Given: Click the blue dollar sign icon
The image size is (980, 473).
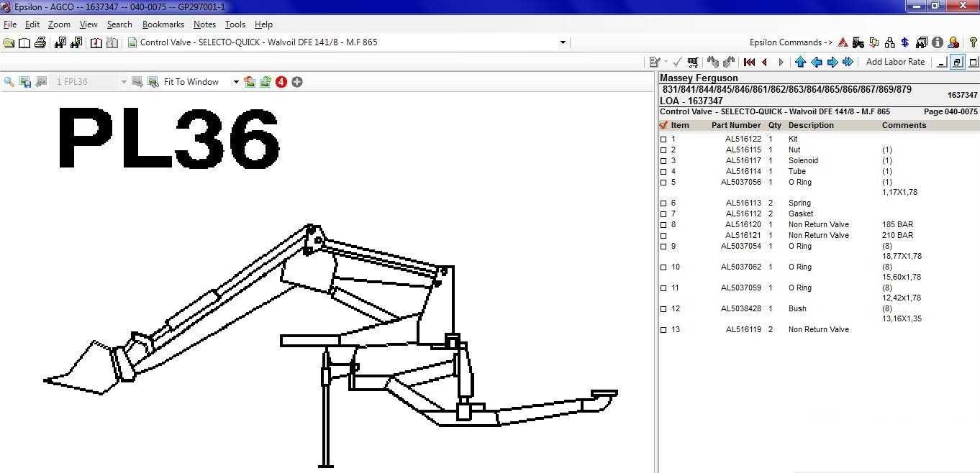Looking at the screenshot, I should tap(905, 42).
